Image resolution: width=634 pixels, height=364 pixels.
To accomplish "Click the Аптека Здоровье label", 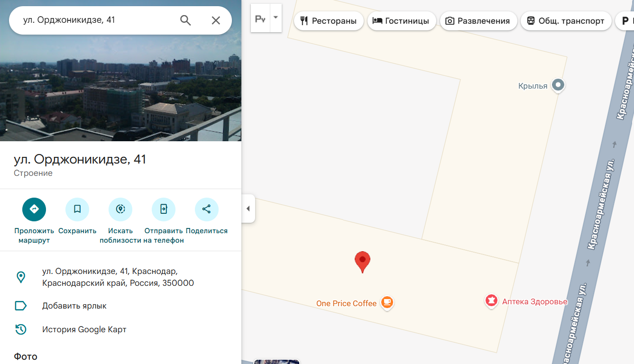I will [534, 301].
